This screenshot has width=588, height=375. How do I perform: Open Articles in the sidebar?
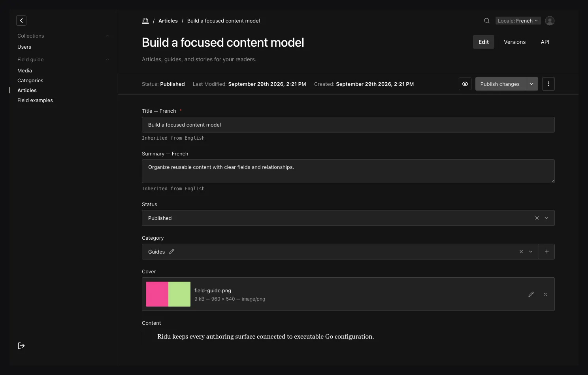click(27, 90)
